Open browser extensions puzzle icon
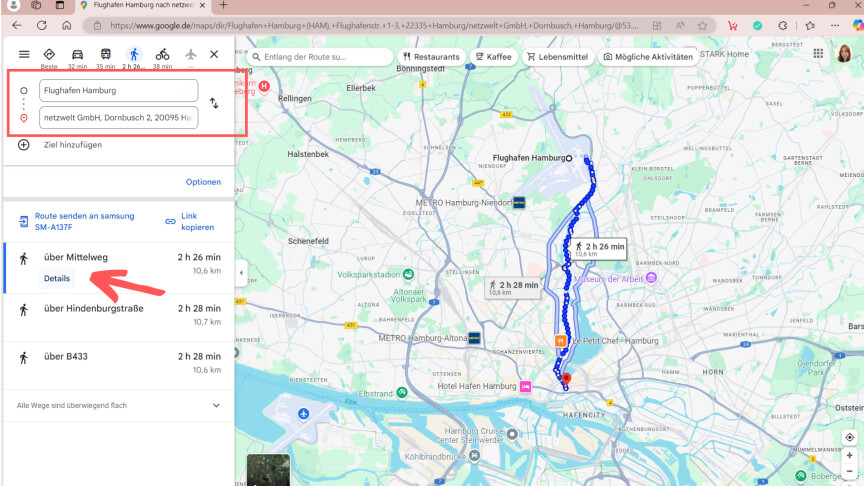This screenshot has height=486, width=864. coord(783,25)
